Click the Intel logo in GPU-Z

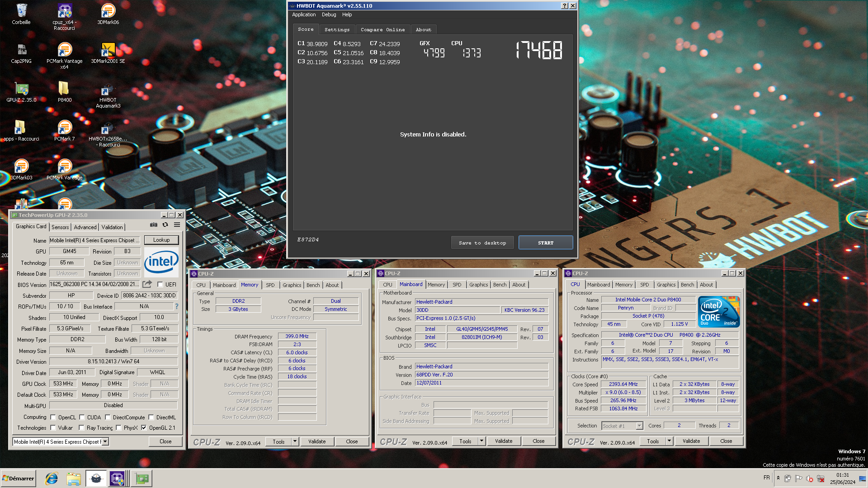(x=161, y=262)
